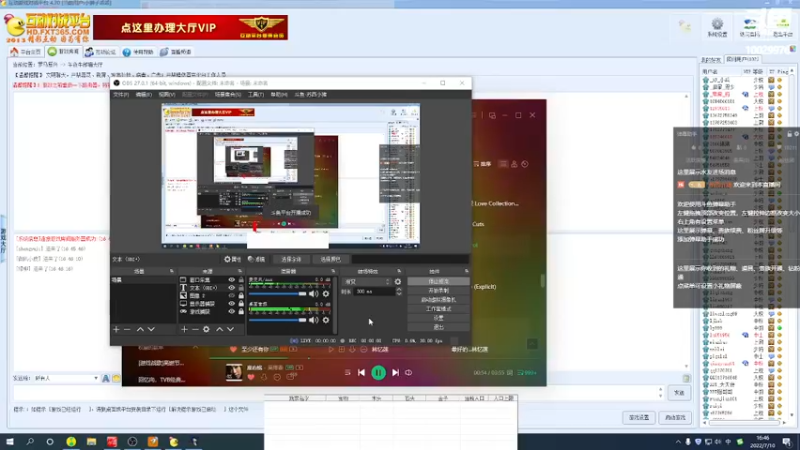This screenshot has width=800, height=450.
Task: Open OBS 工具(T) menu
Action: coord(256,95)
